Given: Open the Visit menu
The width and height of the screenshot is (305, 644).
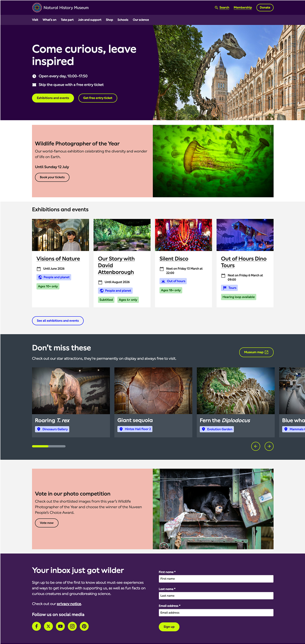Looking at the screenshot, I should click(35, 20).
